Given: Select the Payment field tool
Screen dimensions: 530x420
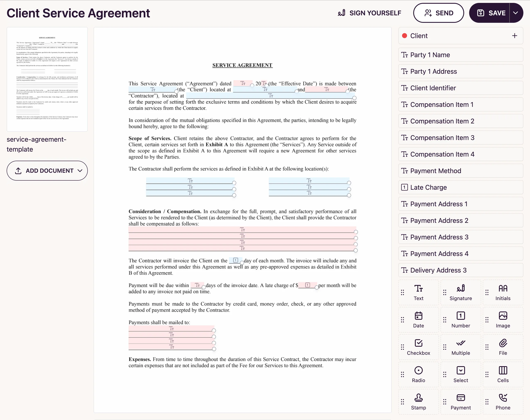Looking at the screenshot, I should 461,402.
